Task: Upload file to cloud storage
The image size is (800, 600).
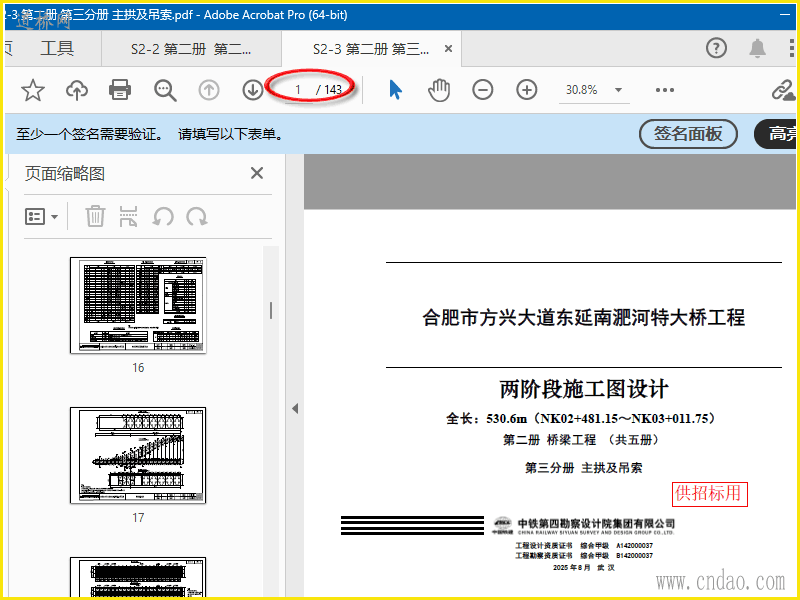Action: coord(77,90)
